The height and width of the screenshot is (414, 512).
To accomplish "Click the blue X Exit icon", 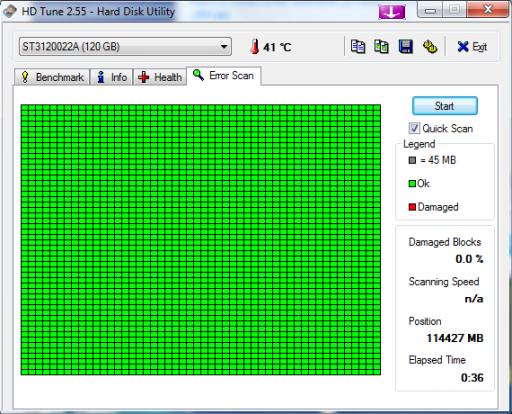I will [463, 47].
